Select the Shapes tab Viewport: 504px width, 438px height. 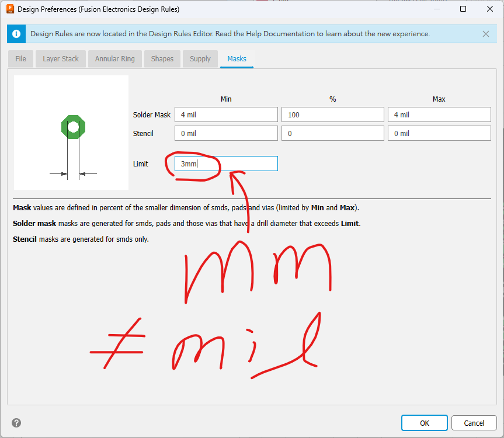[162, 59]
